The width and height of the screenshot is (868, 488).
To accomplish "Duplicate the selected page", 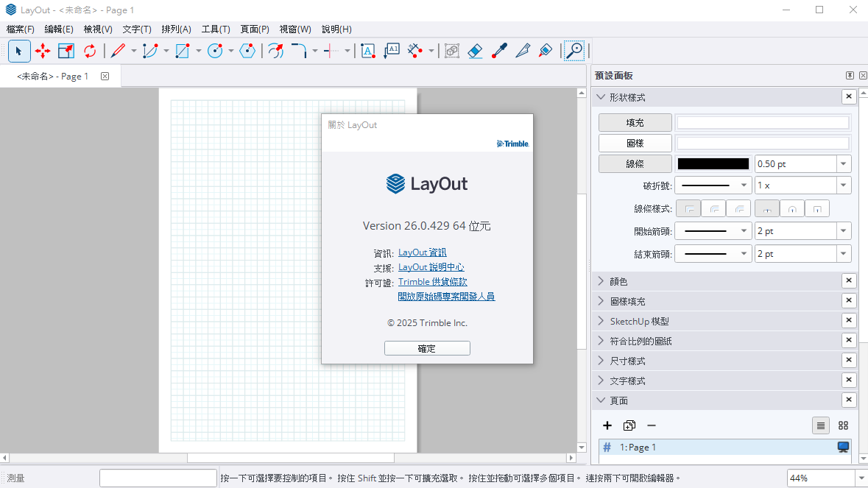I will tap(629, 425).
